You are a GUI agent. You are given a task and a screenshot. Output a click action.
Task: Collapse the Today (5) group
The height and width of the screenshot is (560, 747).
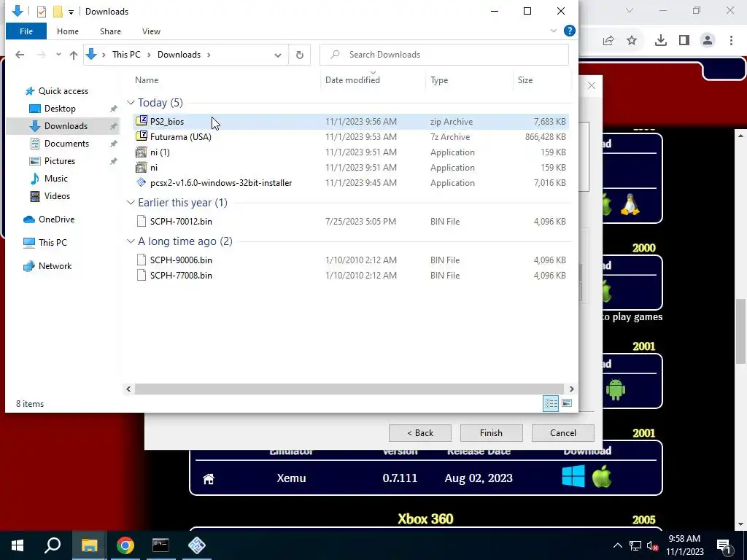coord(131,103)
